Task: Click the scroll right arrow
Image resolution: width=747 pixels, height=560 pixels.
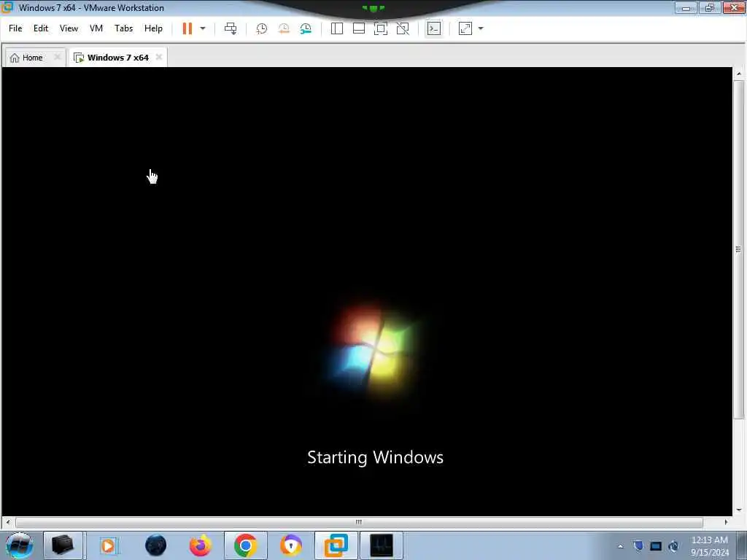Action: (x=726, y=522)
